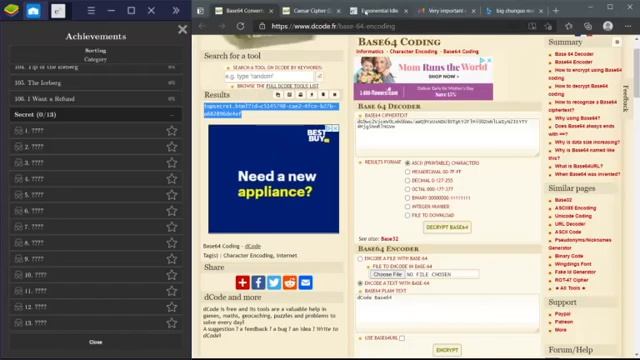The height and width of the screenshot is (360, 640).
Task: Click the Close button under the achievements
Action: (96, 342)
